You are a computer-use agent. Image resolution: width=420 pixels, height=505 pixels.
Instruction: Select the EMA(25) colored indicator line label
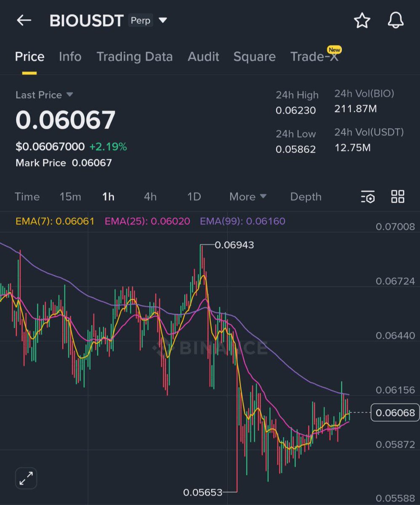coord(147,221)
